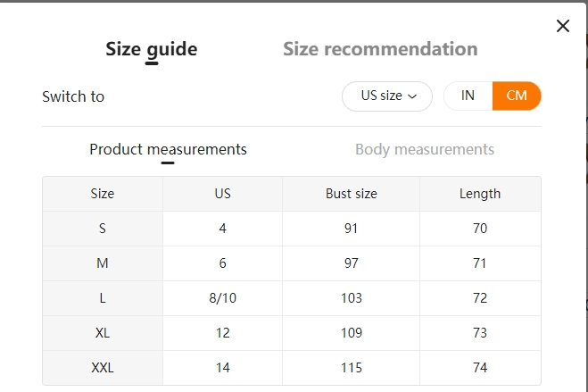Open the US size dropdown

[x=387, y=96]
